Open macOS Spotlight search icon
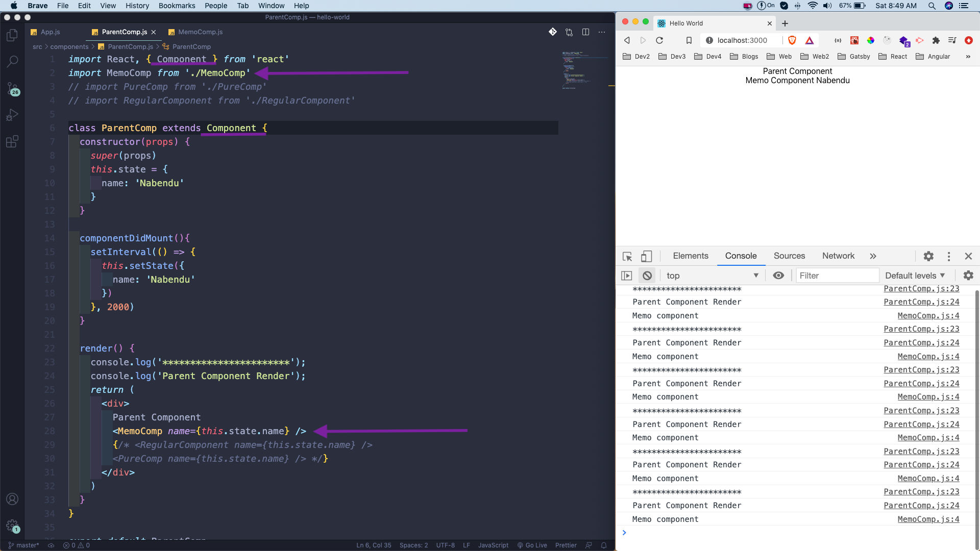 932,6
